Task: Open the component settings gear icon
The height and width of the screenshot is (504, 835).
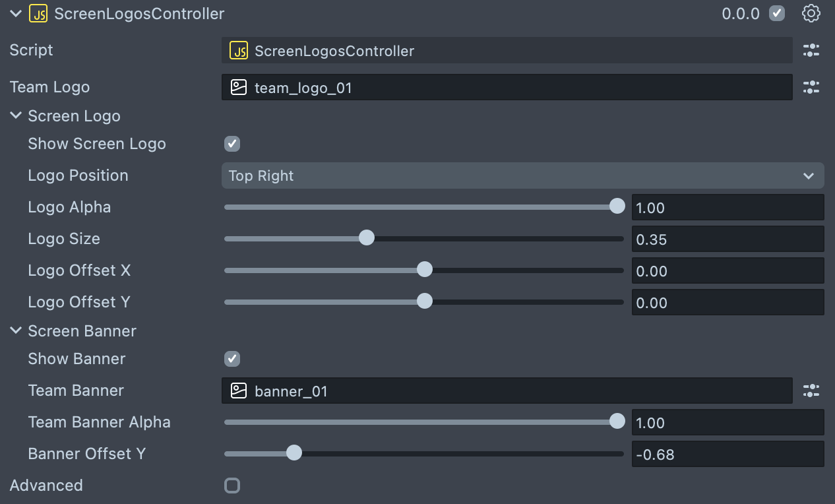Action: click(811, 13)
